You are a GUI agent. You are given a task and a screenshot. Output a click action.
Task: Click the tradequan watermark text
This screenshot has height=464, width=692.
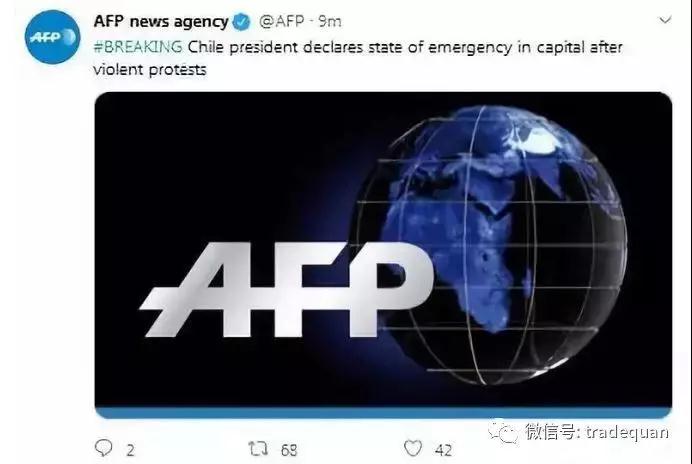click(x=627, y=431)
